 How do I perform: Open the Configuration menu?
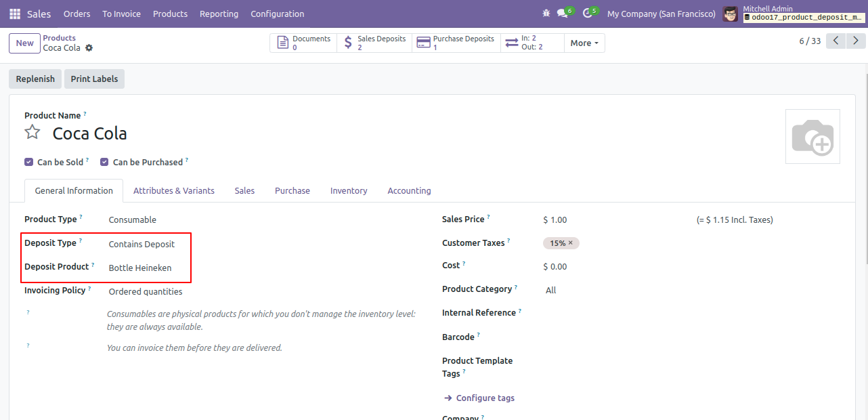coord(278,14)
